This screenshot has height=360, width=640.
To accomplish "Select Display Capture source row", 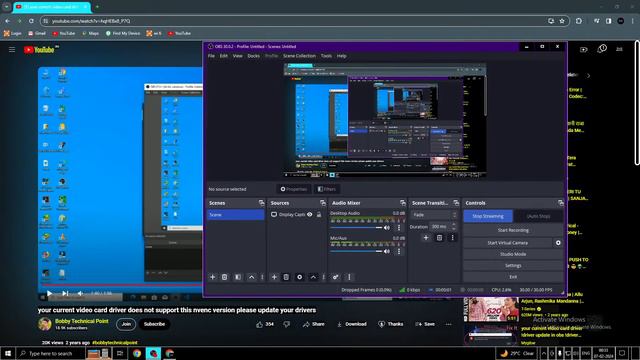I will pos(296,214).
